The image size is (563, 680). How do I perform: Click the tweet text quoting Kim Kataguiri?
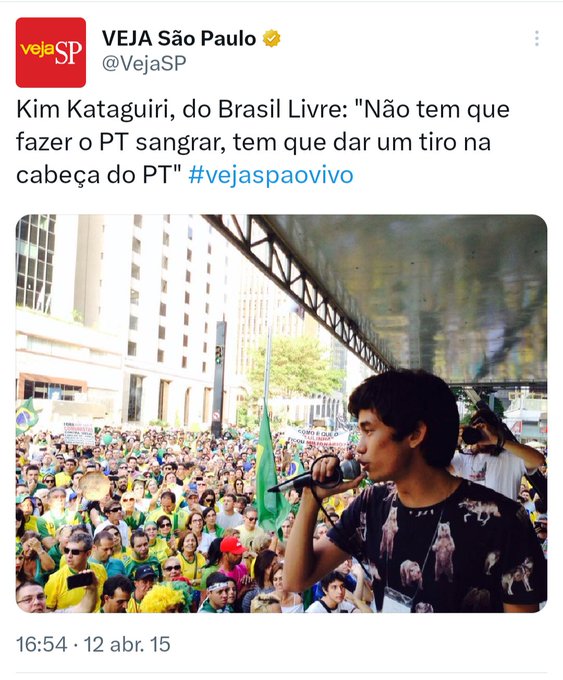(263, 142)
